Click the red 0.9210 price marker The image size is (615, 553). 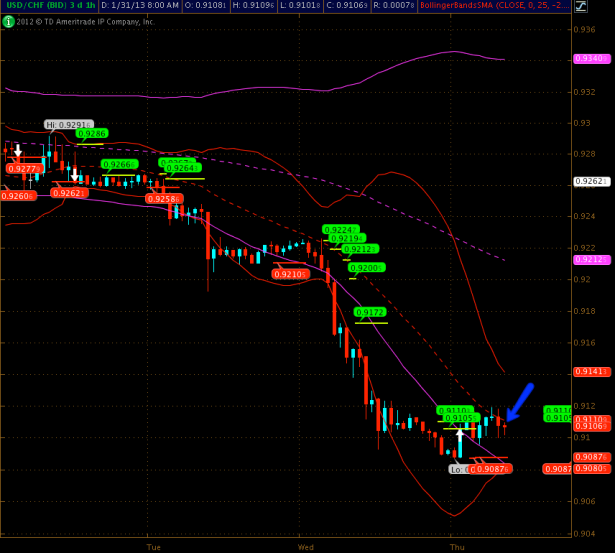coord(289,273)
